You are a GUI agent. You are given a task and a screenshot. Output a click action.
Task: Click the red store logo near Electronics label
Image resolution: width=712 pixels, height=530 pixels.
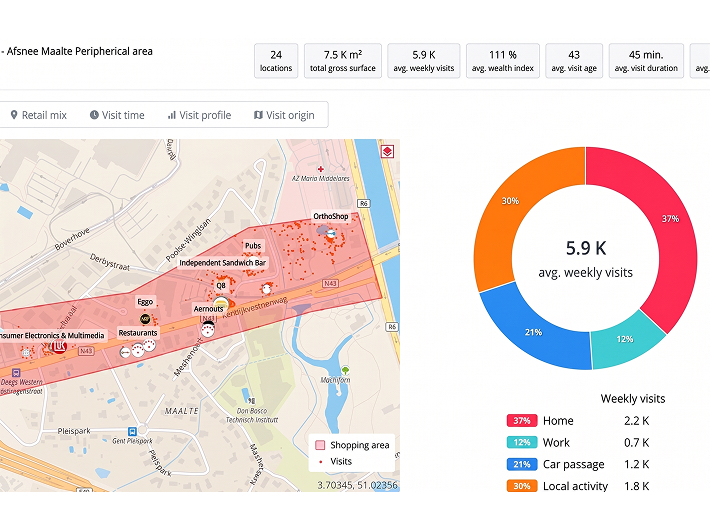(x=59, y=347)
